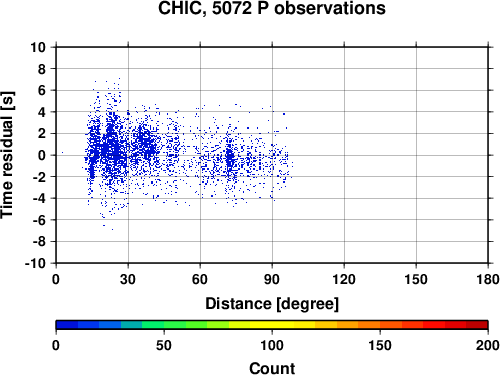The height and width of the screenshot is (375, 500).
Task: Click the y-axis tick label "-10"
Action: coord(35,263)
